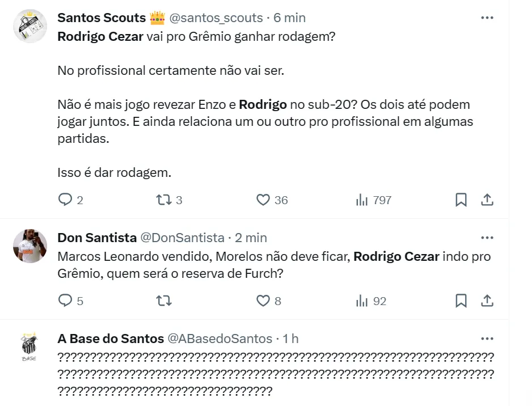The height and width of the screenshot is (406, 532).
Task: Share the Don Santista tweet
Action: (487, 301)
